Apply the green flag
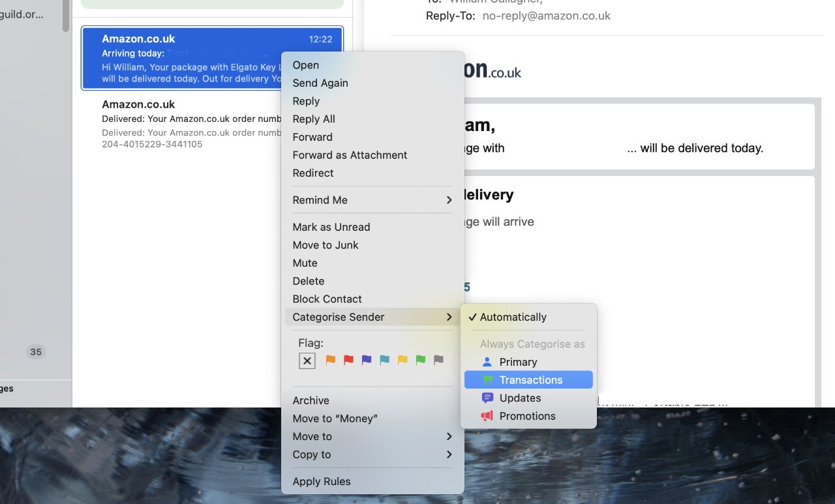Screen dimensions: 835x504 click(x=421, y=360)
